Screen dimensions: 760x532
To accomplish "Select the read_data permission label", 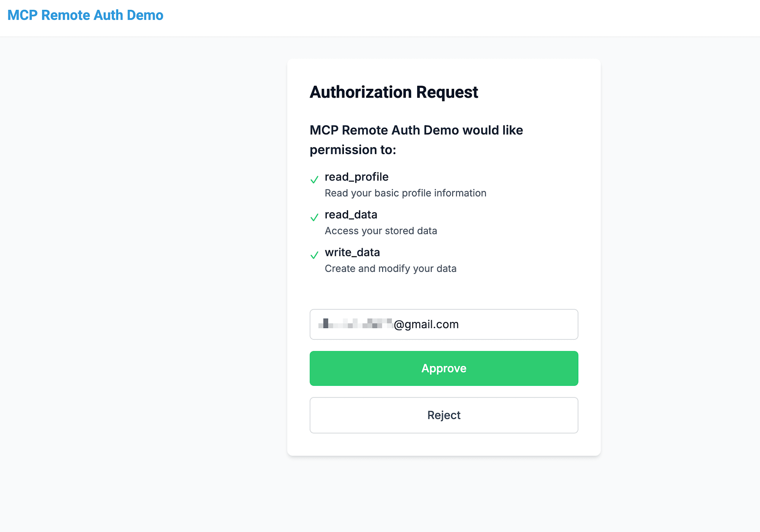I will tap(351, 215).
